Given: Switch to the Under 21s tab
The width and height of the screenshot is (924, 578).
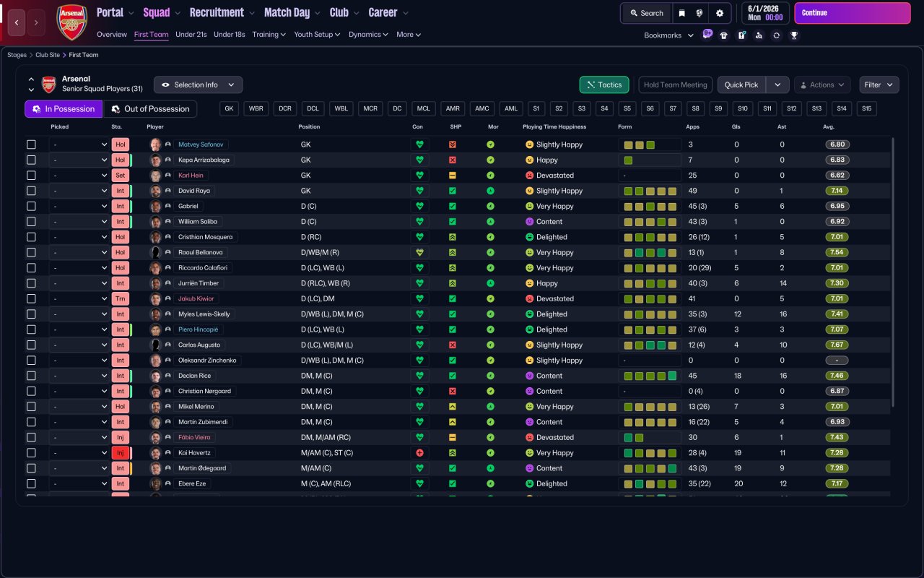Looking at the screenshot, I should pyautogui.click(x=191, y=35).
